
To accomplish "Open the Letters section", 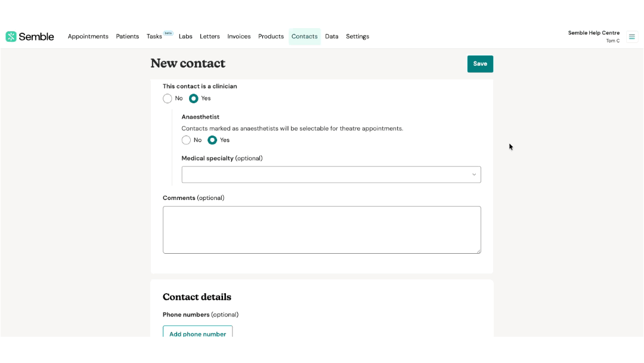I will (x=210, y=36).
